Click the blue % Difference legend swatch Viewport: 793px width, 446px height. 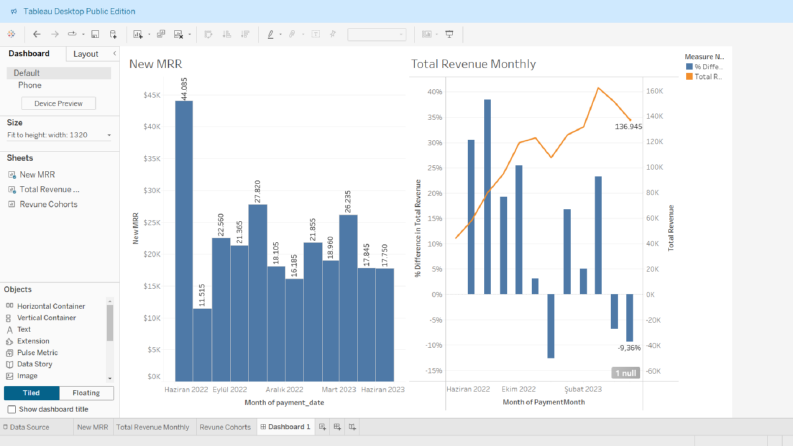689,66
